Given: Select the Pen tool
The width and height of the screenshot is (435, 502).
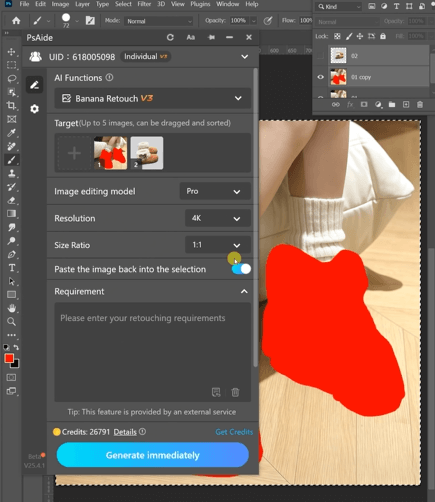Looking at the screenshot, I should click(11, 254).
